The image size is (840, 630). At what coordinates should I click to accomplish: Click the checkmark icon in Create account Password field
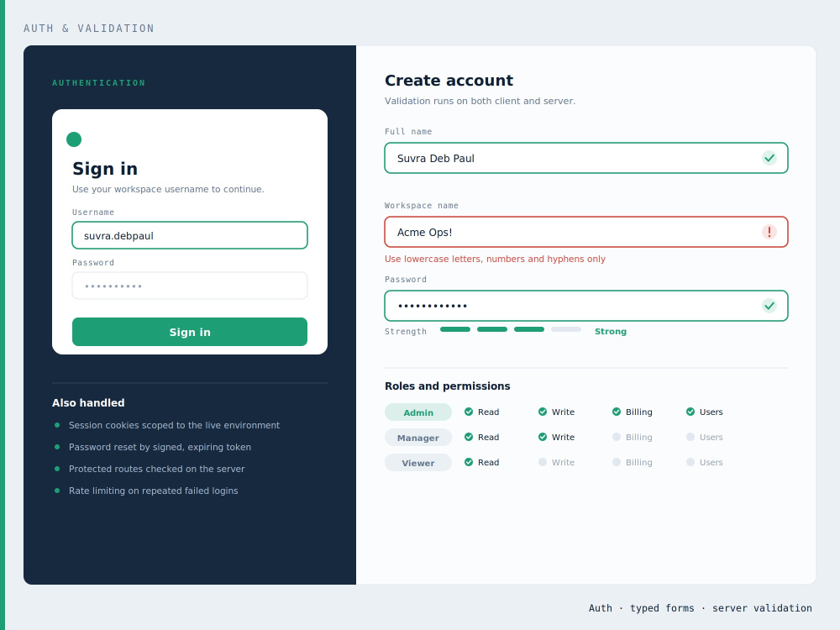click(x=769, y=306)
